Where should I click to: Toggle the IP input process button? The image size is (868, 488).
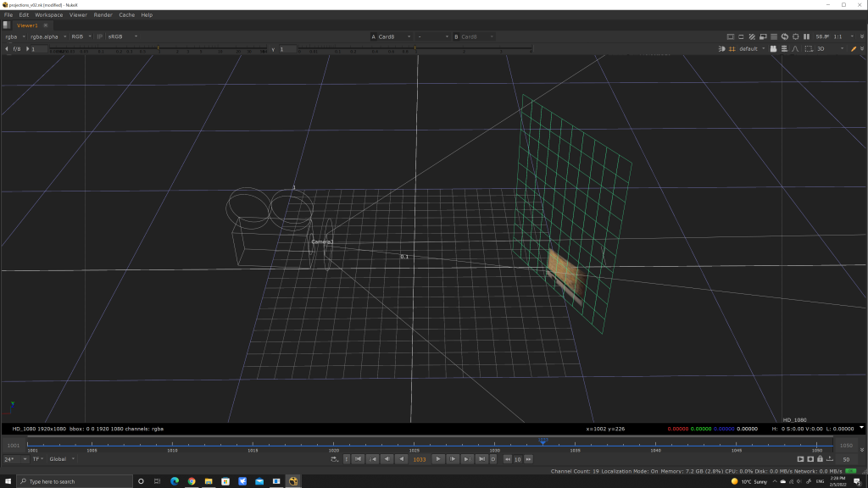100,36
